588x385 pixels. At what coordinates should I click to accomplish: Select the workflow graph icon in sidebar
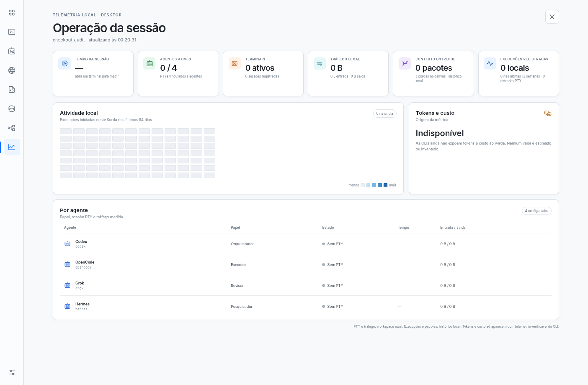click(x=12, y=128)
